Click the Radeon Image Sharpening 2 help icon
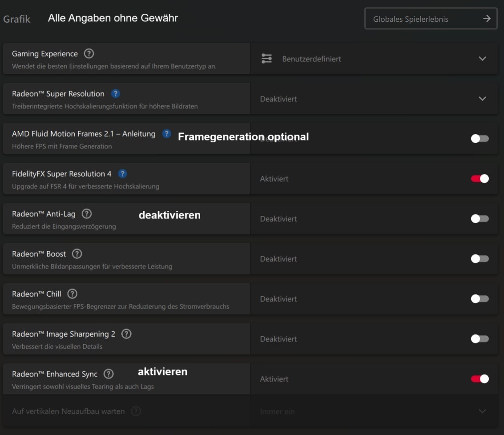This screenshot has width=504, height=435. tap(126, 334)
